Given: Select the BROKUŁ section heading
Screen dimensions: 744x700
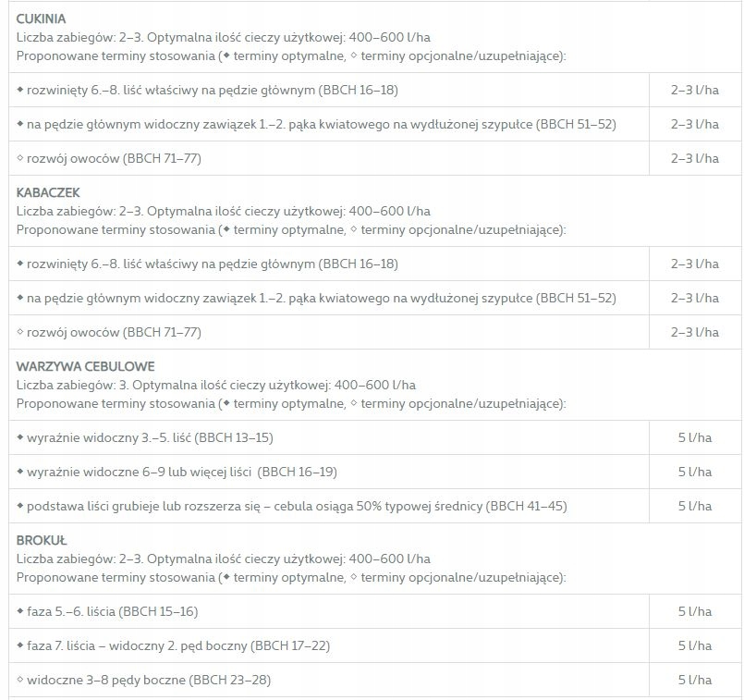Looking at the screenshot, I should click(x=42, y=540).
